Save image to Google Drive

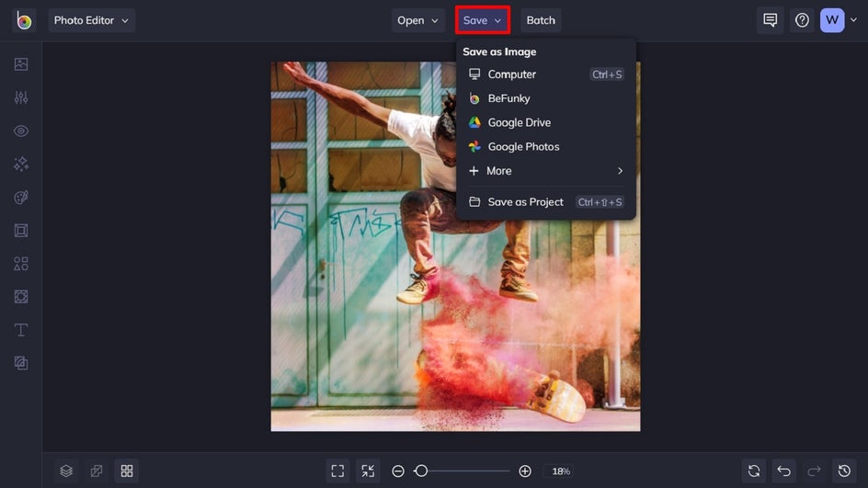pos(546,122)
